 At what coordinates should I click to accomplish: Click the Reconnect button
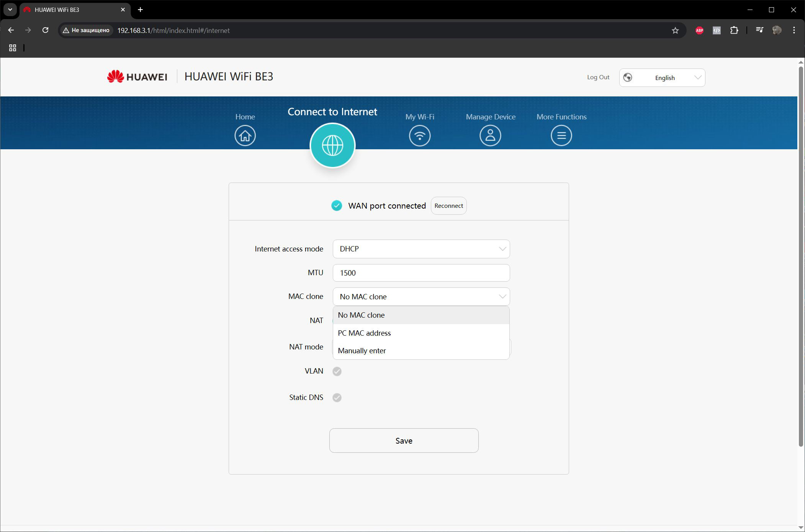(x=449, y=206)
